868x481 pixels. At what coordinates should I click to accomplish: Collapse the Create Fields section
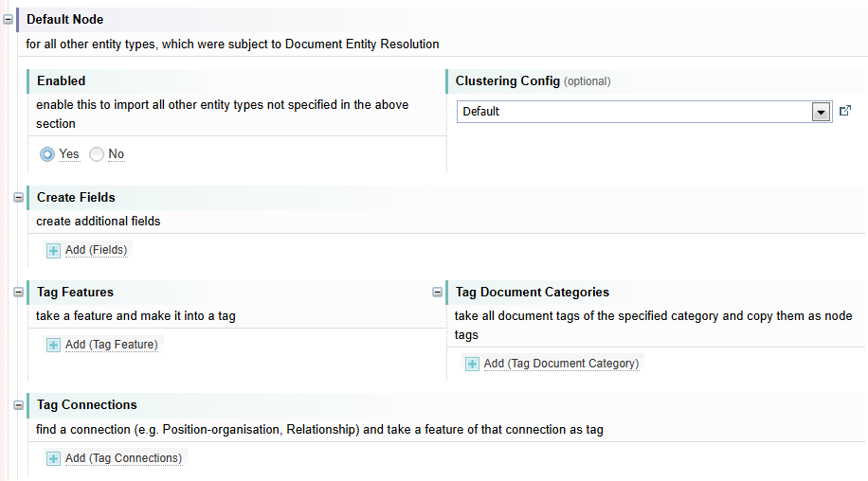coord(19,197)
